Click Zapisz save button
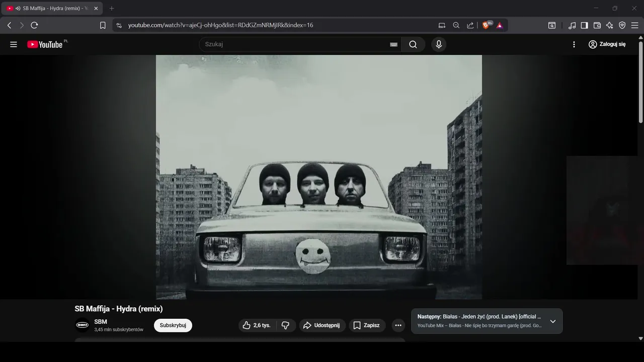 pyautogui.click(x=366, y=325)
